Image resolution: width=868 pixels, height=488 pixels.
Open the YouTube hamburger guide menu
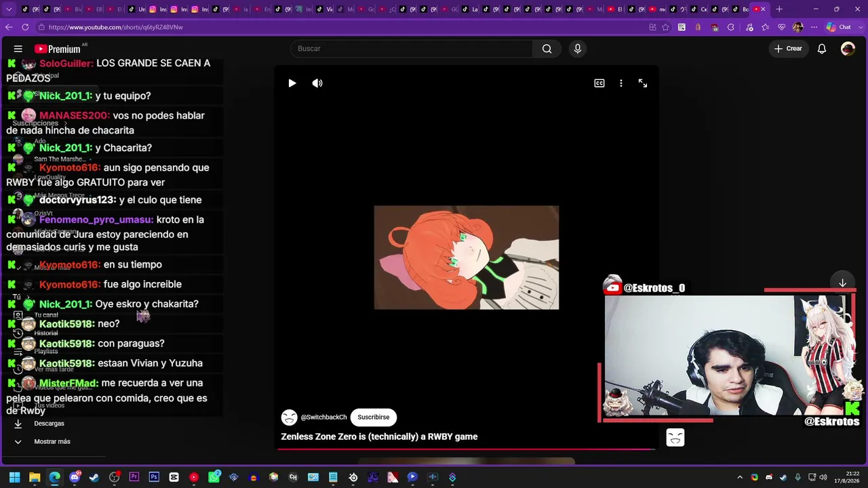coord(18,49)
